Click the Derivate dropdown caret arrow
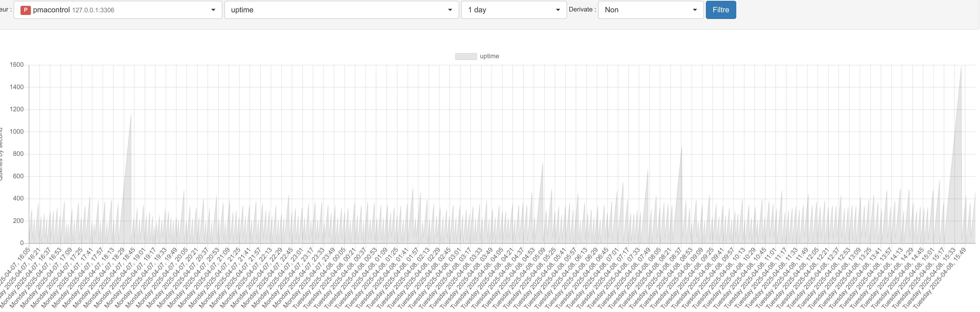 click(695, 10)
